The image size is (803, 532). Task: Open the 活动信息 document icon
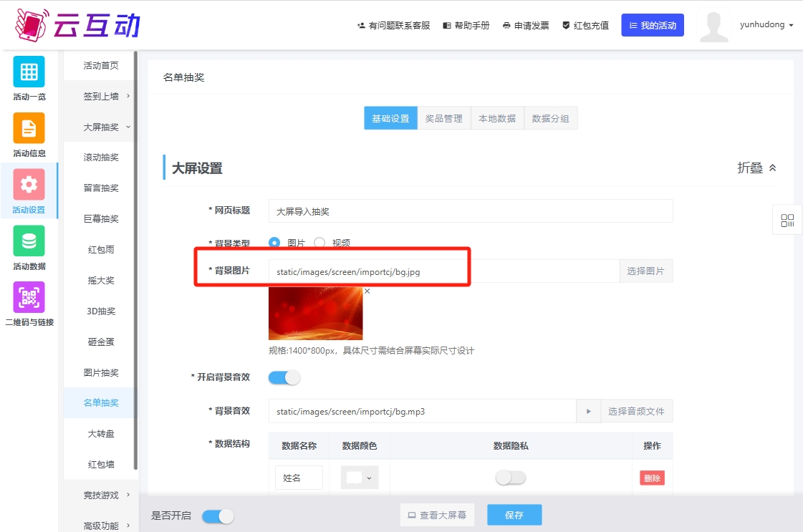click(x=29, y=128)
